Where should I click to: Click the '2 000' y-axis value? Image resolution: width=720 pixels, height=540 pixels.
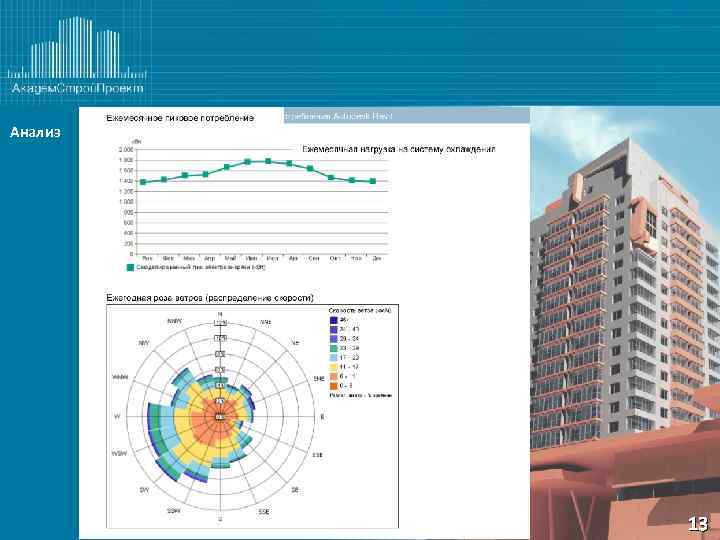126,150
